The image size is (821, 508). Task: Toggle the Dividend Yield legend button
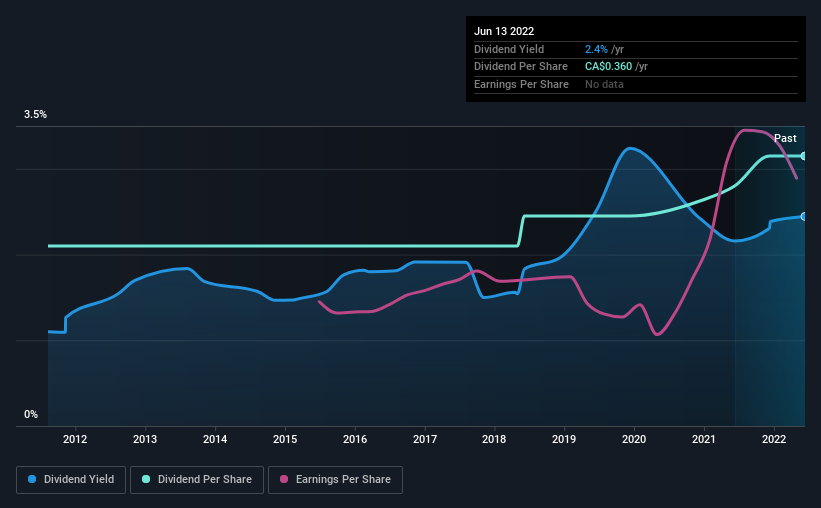pos(71,480)
